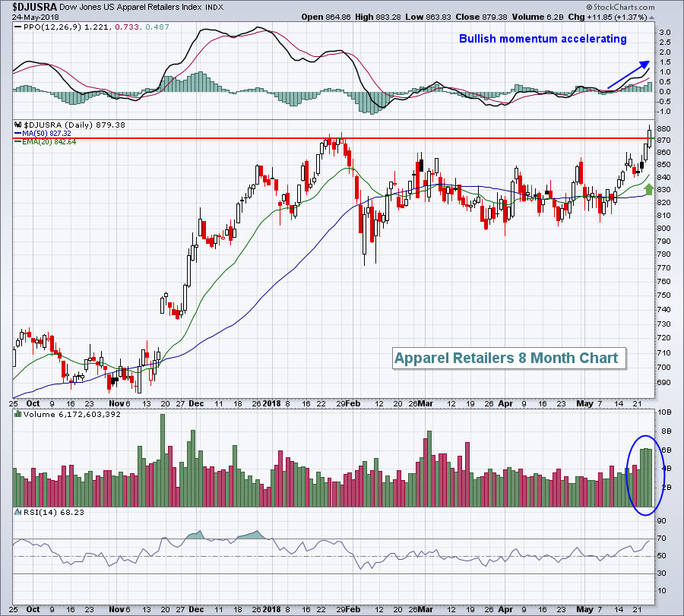Click the $DJUSRA ticker symbol in the header

(34, 7)
